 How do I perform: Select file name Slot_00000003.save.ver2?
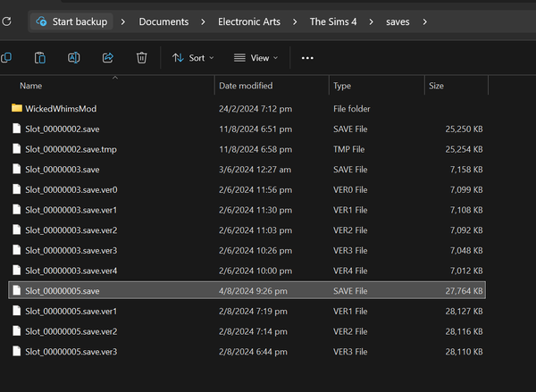pos(71,230)
